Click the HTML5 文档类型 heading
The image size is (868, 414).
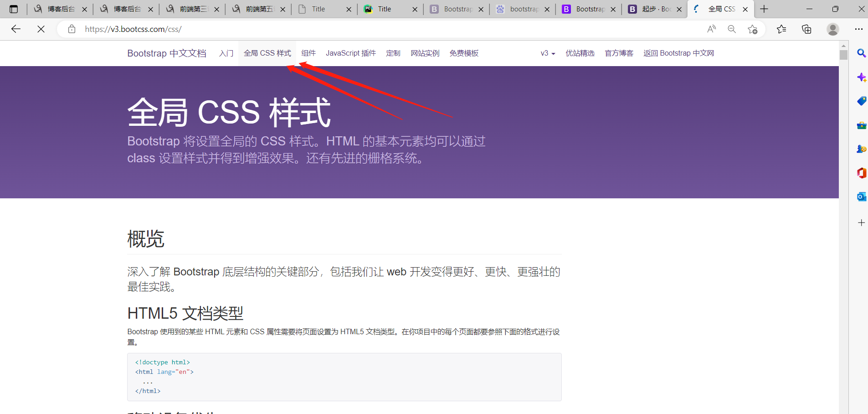tap(185, 313)
